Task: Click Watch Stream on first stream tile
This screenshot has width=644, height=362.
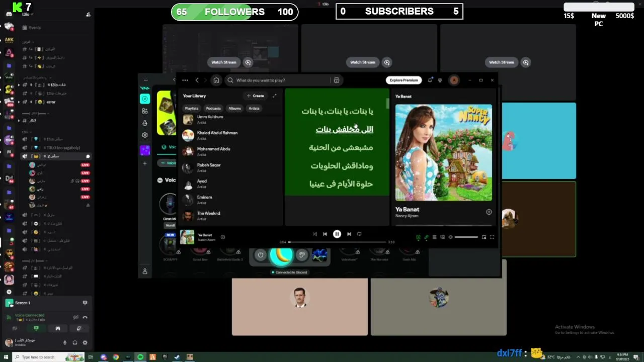Action: (223, 62)
